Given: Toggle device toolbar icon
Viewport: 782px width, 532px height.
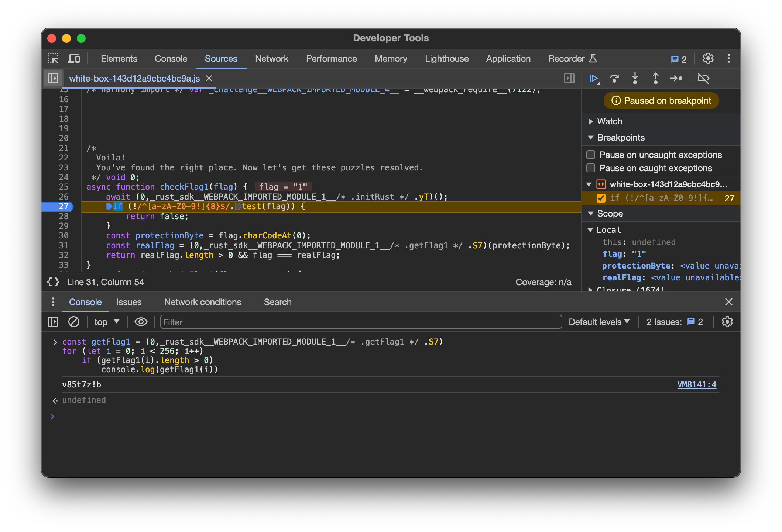Looking at the screenshot, I should click(74, 59).
